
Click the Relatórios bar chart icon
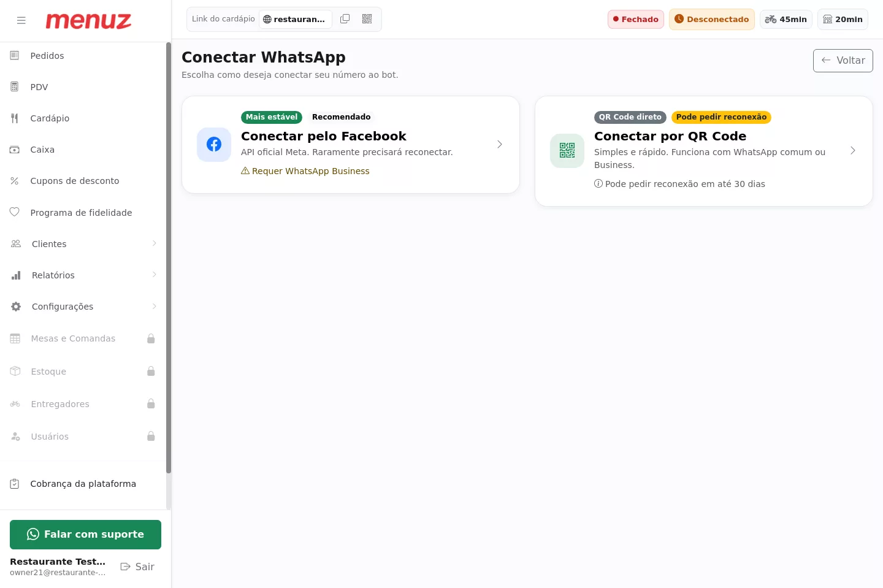[x=16, y=275]
